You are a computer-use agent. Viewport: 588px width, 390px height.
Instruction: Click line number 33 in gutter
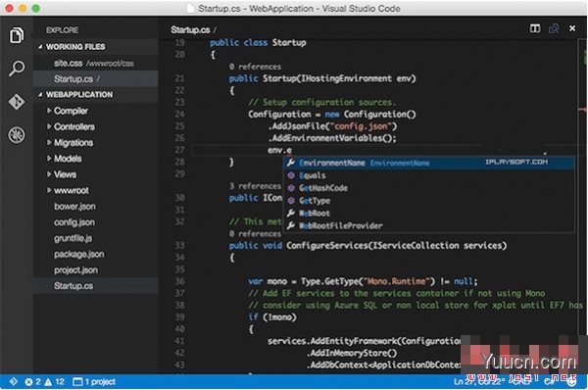coord(179,246)
